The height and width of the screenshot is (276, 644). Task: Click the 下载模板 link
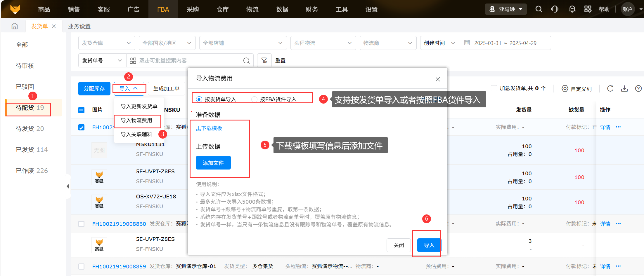(209, 128)
